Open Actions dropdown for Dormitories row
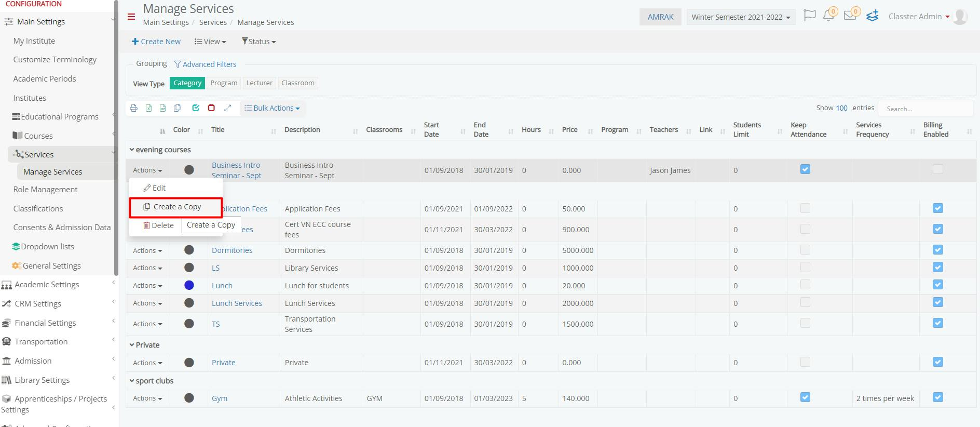Screen dimensions: 980x427 point(147,250)
